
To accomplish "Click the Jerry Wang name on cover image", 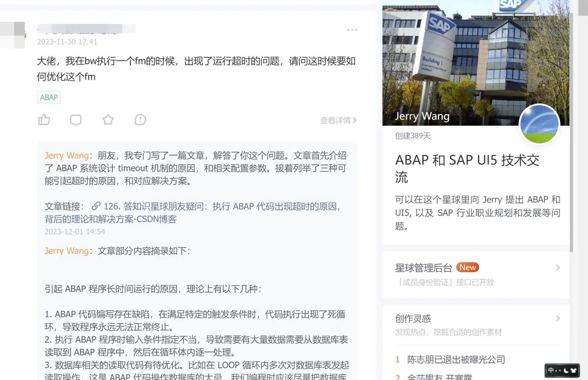I will 422,116.
